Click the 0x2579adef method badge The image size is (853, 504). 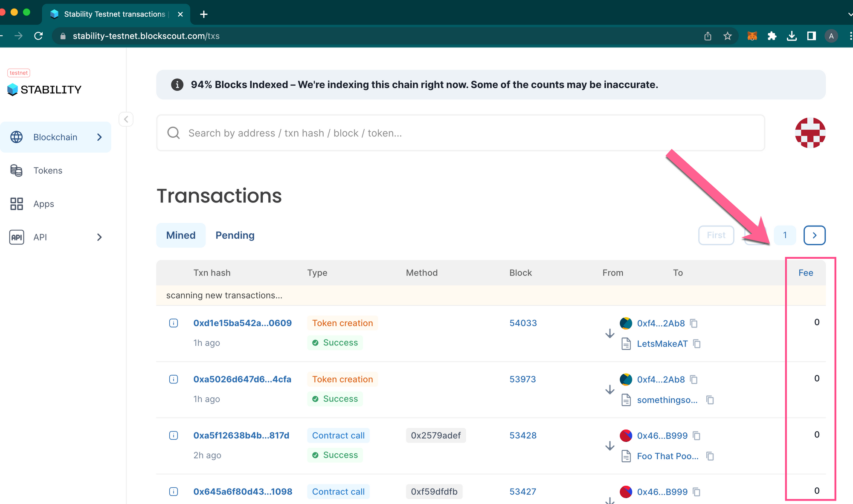pyautogui.click(x=436, y=435)
